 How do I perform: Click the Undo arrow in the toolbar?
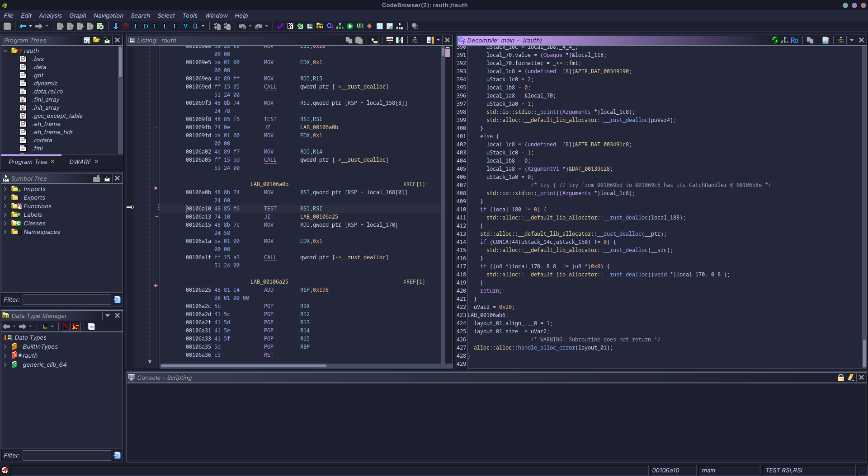coord(242,26)
